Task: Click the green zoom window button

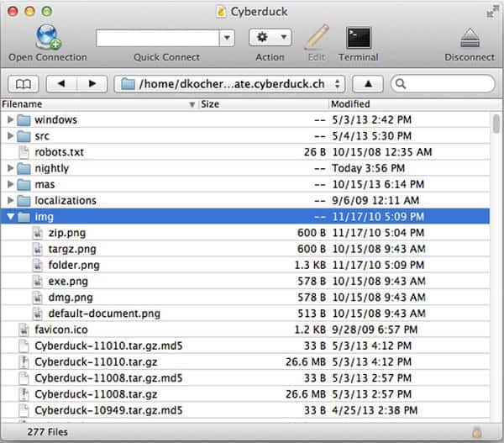Action: (46, 11)
